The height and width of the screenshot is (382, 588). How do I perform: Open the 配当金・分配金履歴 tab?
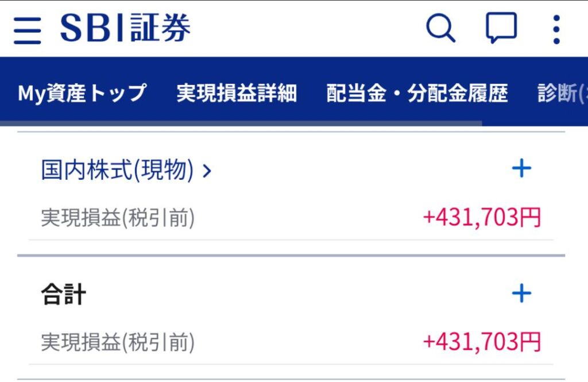coord(417,93)
